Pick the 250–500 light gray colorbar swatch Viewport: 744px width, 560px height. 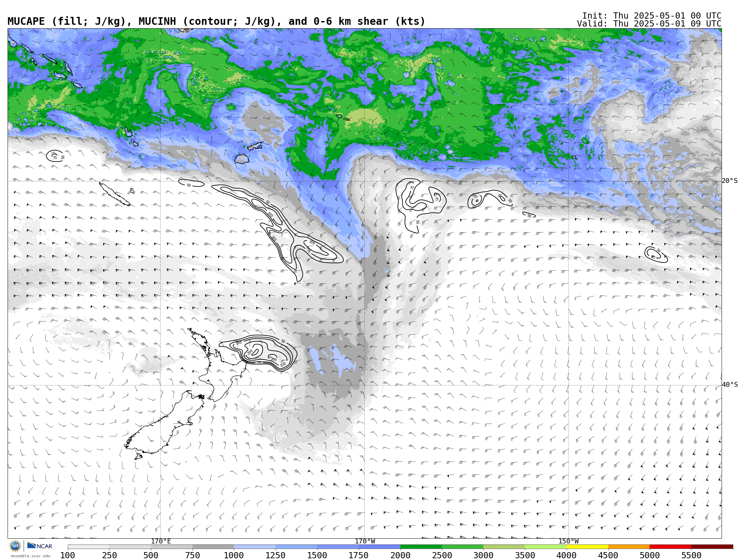(x=130, y=547)
